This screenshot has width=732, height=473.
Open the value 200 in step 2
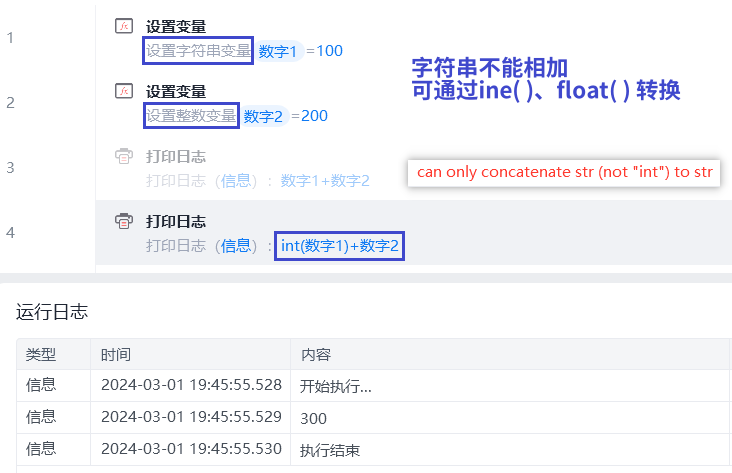[315, 115]
